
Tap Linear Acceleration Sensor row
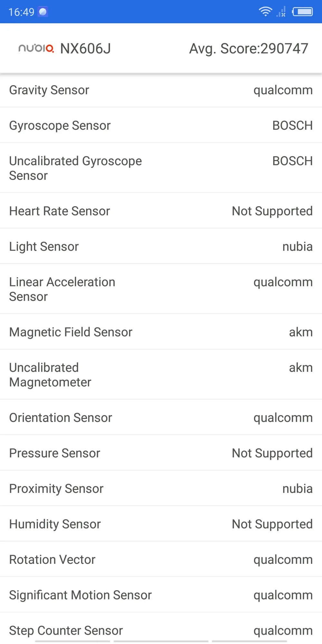[x=161, y=289]
